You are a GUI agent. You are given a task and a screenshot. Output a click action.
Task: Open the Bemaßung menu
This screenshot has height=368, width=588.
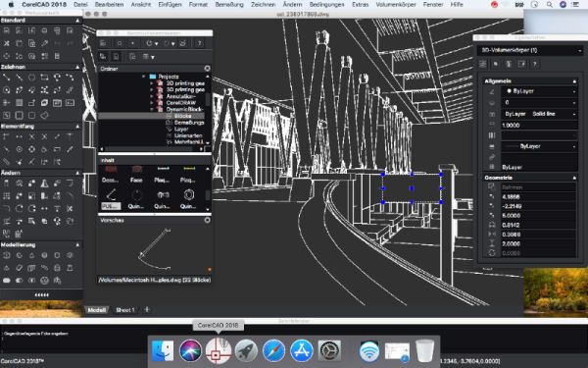coord(229,5)
